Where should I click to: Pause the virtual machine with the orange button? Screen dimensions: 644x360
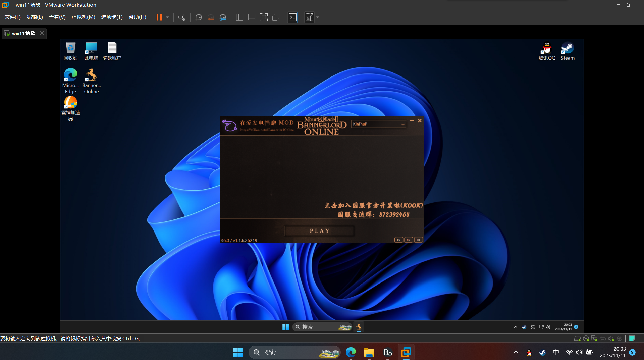pyautogui.click(x=159, y=17)
